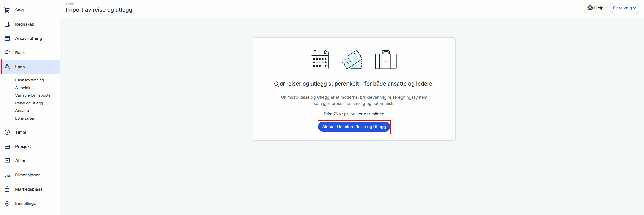
Task: Click the Lønn breadcrumb above title
Action: click(x=70, y=4)
